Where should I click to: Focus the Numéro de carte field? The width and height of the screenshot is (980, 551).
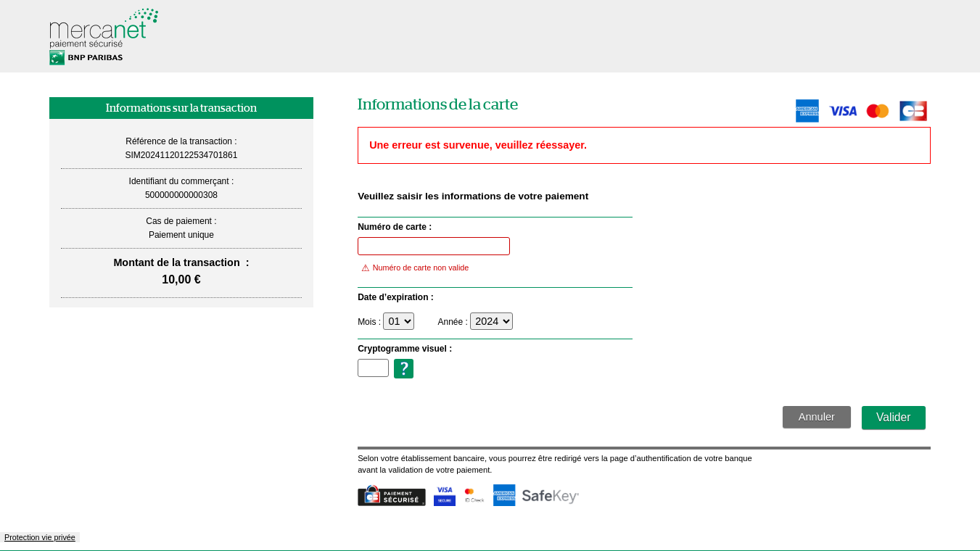click(433, 246)
